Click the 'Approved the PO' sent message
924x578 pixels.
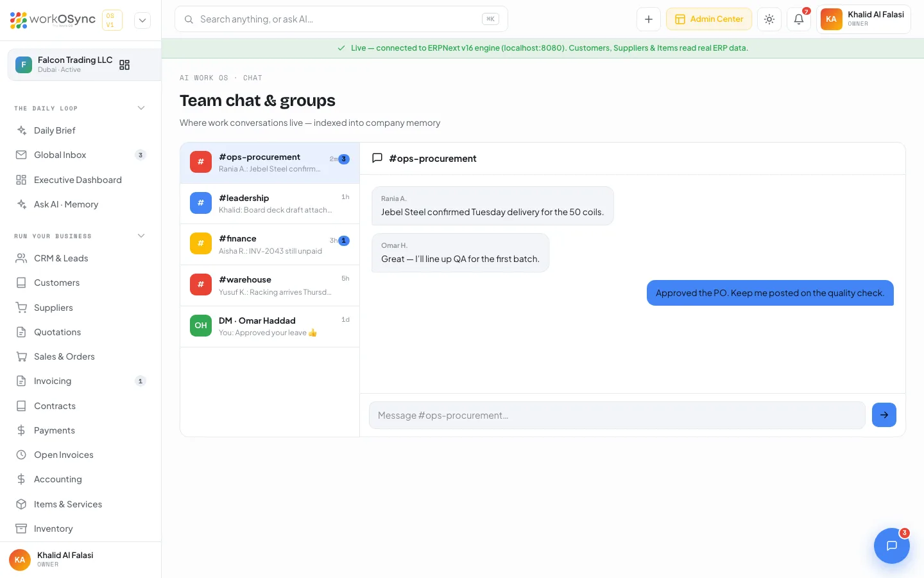click(770, 293)
